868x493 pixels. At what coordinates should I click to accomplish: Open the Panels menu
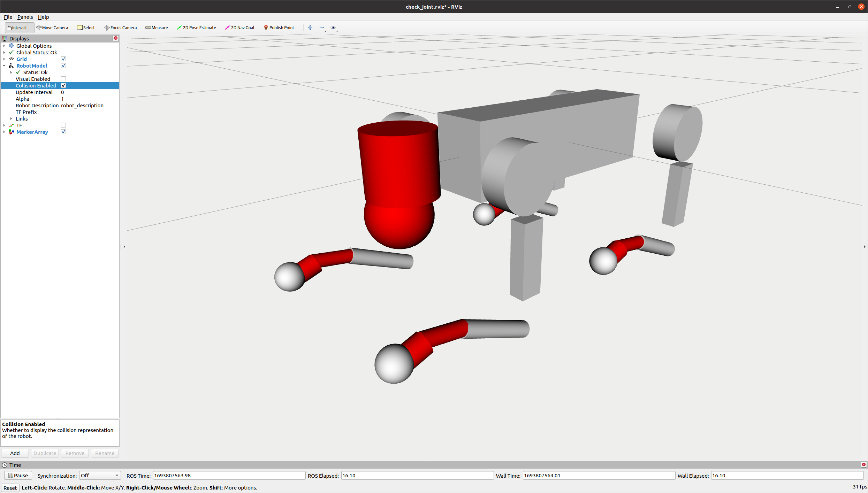25,17
